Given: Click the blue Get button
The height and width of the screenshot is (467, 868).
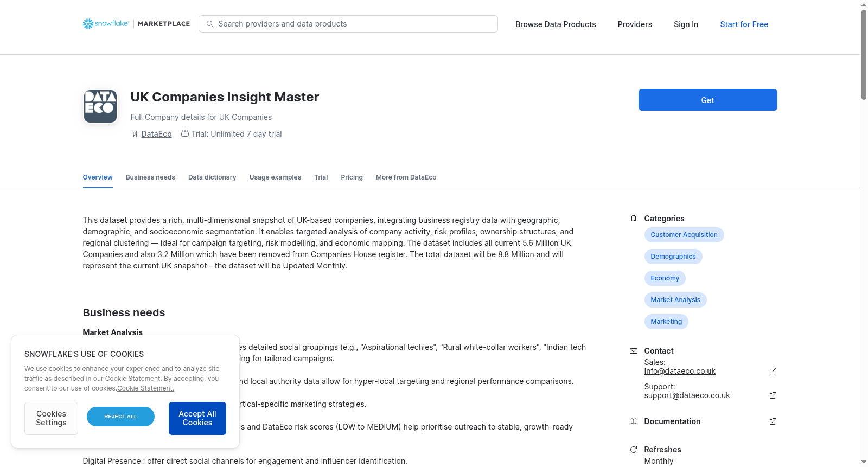Looking at the screenshot, I should coord(707,100).
